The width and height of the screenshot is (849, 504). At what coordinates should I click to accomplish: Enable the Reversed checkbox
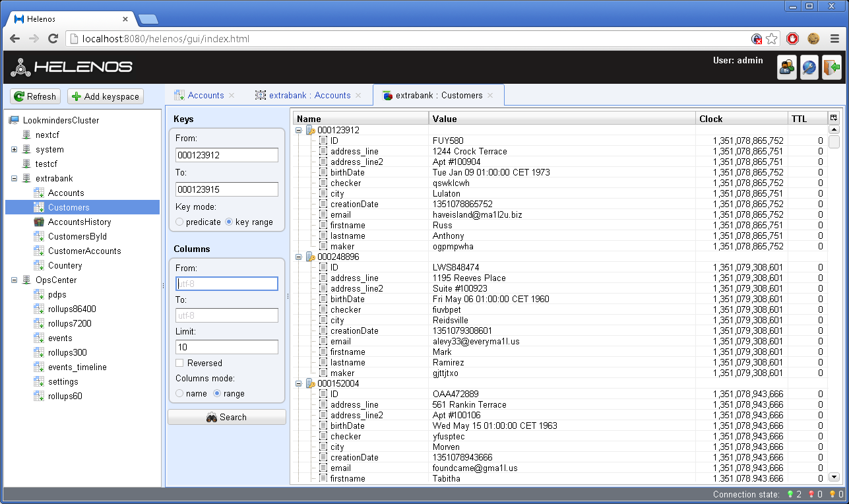click(179, 363)
